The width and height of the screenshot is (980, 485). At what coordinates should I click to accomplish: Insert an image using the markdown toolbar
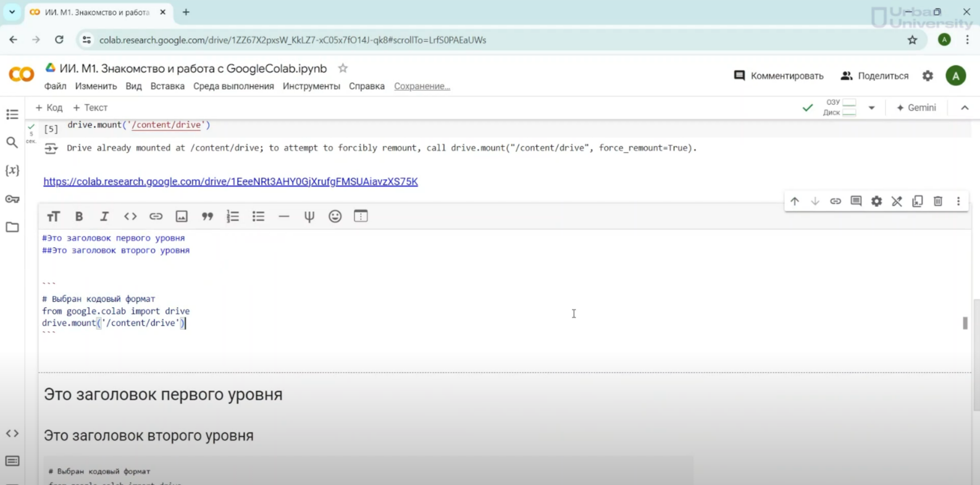pyautogui.click(x=182, y=216)
